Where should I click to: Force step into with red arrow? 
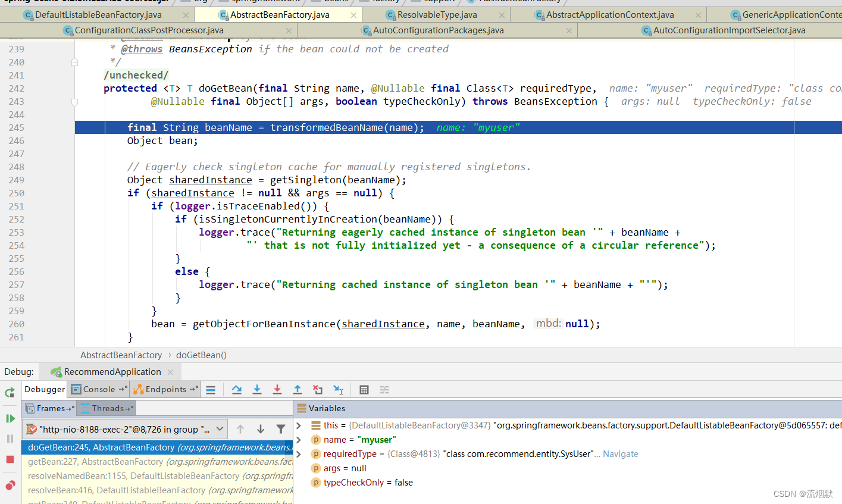(277, 390)
